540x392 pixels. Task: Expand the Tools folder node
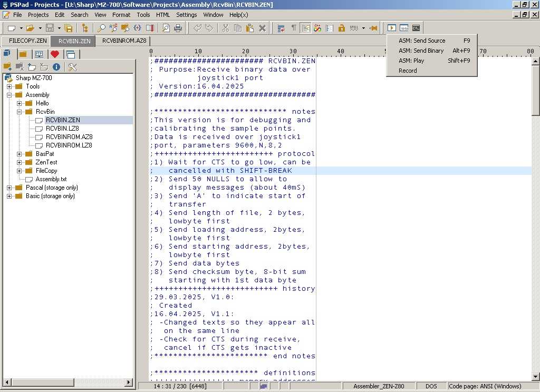(x=9, y=86)
